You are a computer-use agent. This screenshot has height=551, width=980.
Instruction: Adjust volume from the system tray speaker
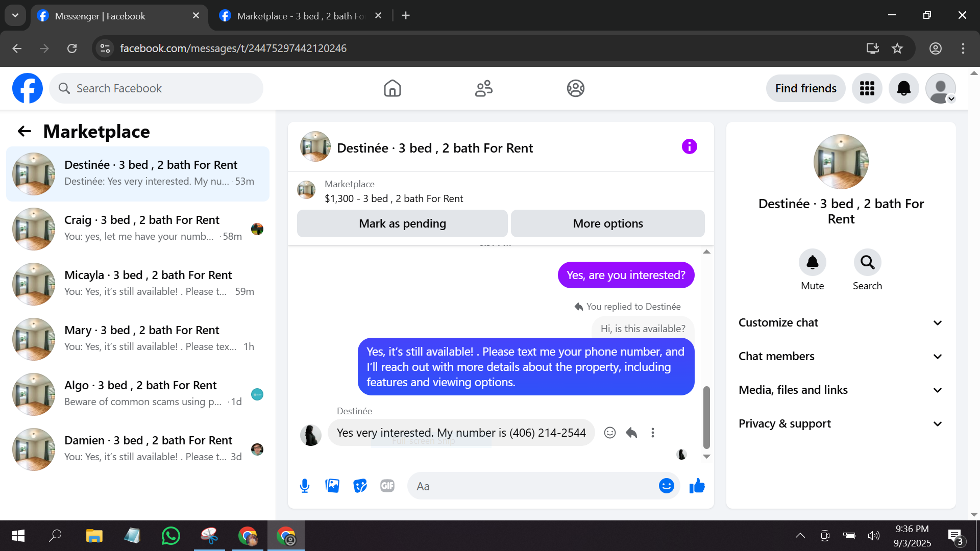(874, 536)
